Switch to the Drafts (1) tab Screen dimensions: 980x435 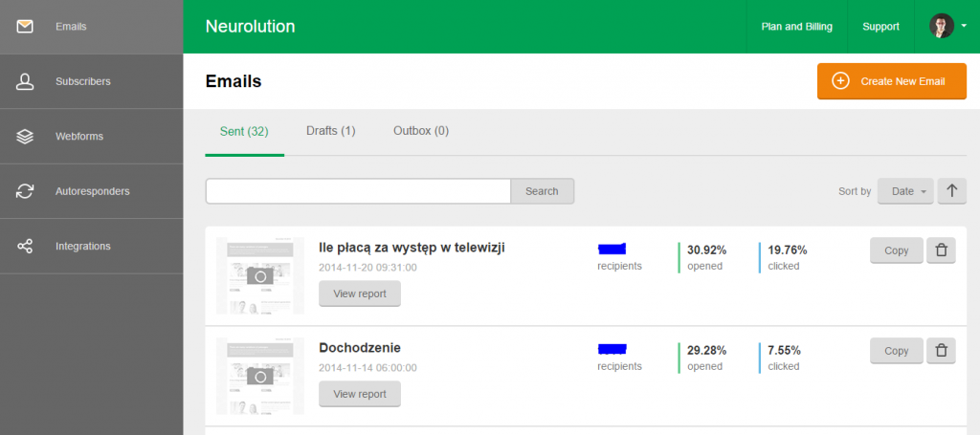tap(330, 131)
